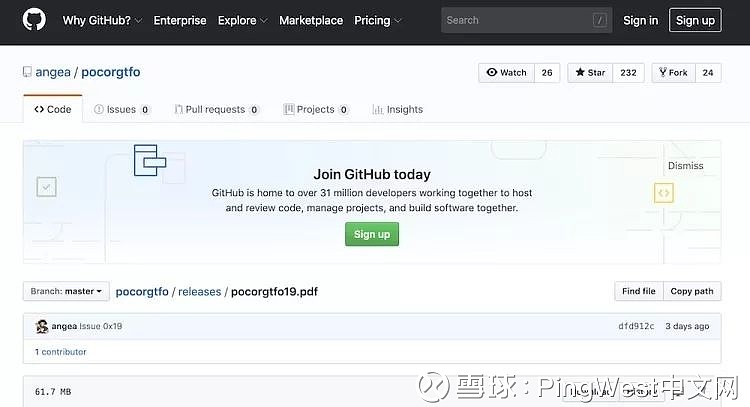Fork the repository
Screen dimensions: 750x407
[x=673, y=73]
